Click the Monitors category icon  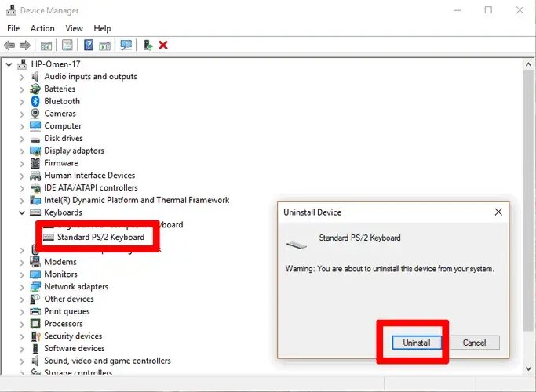[35, 274]
